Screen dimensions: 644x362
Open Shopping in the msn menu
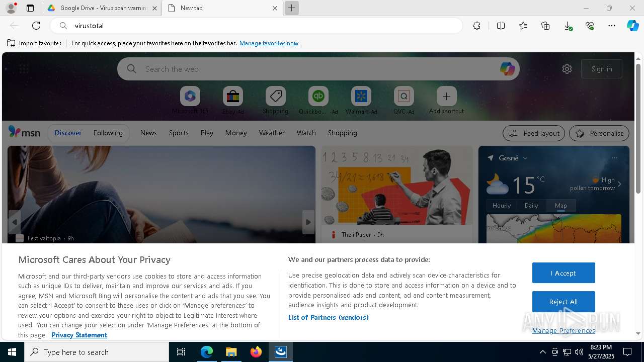click(342, 133)
